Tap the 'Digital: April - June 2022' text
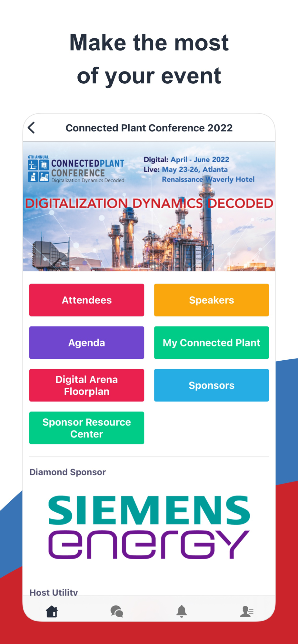Image resolution: width=298 pixels, height=644 pixels. [x=186, y=159]
